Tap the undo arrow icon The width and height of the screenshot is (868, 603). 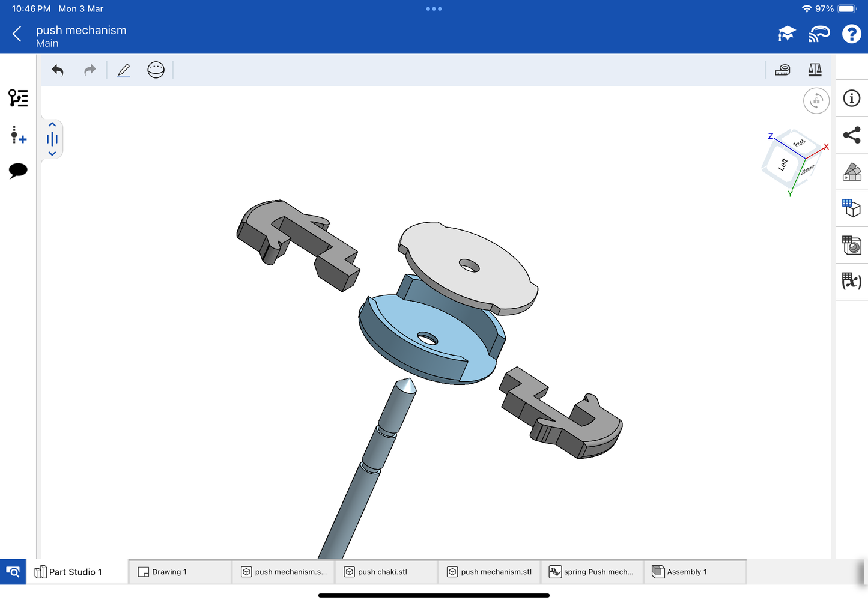click(58, 70)
